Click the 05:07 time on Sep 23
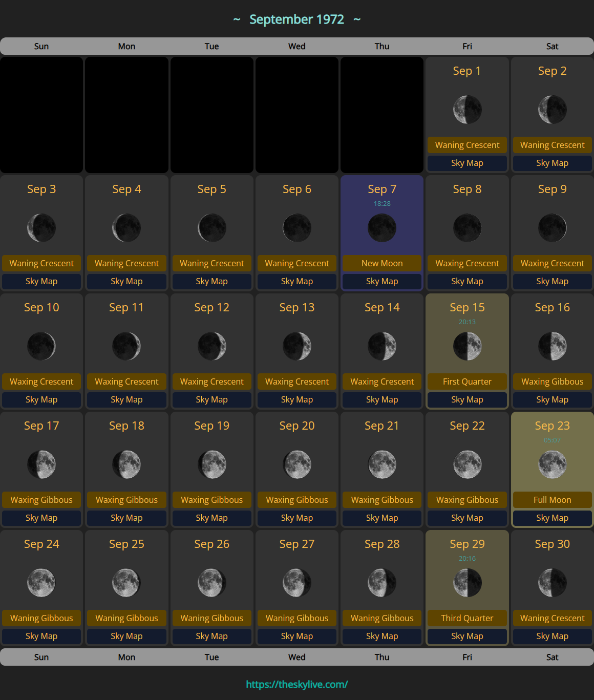Screen dimensions: 594x700 [x=552, y=440]
